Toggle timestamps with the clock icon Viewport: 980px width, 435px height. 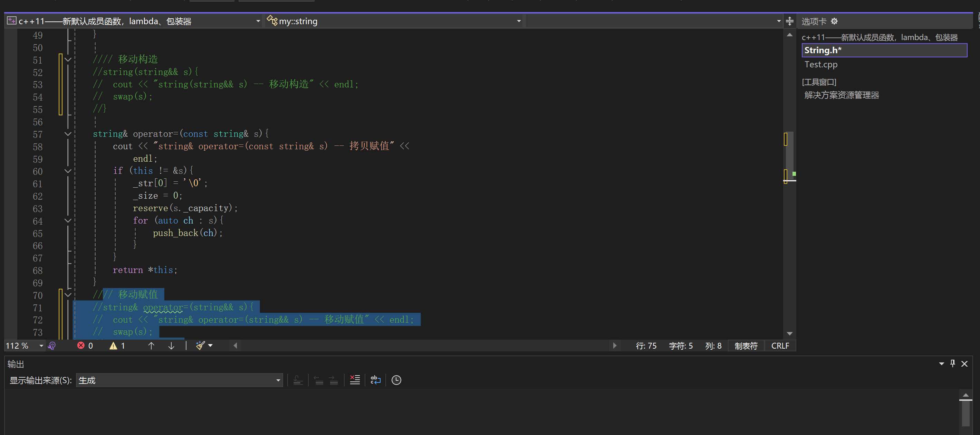[x=396, y=380]
